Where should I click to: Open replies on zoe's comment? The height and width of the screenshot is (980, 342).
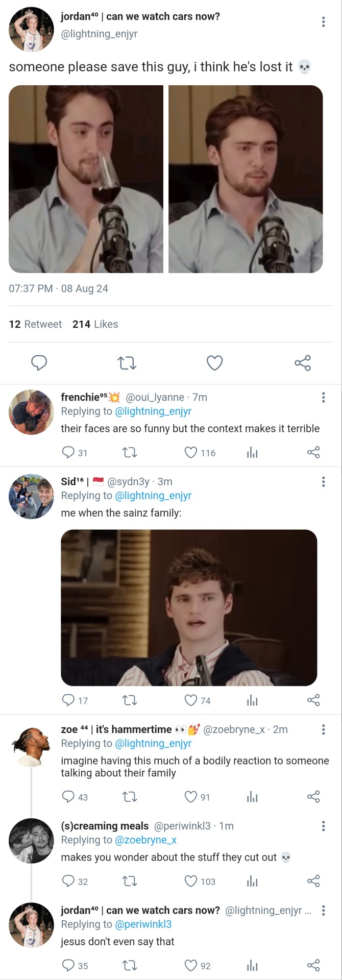click(x=68, y=797)
